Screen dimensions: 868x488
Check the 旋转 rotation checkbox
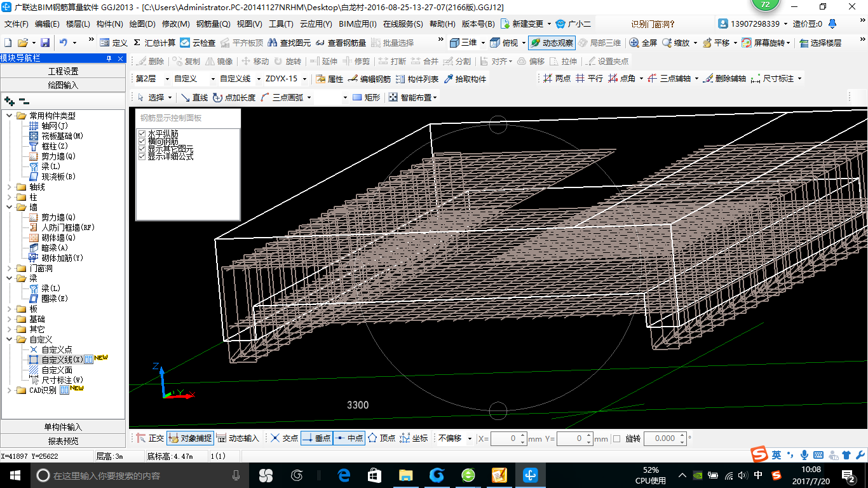coord(616,438)
